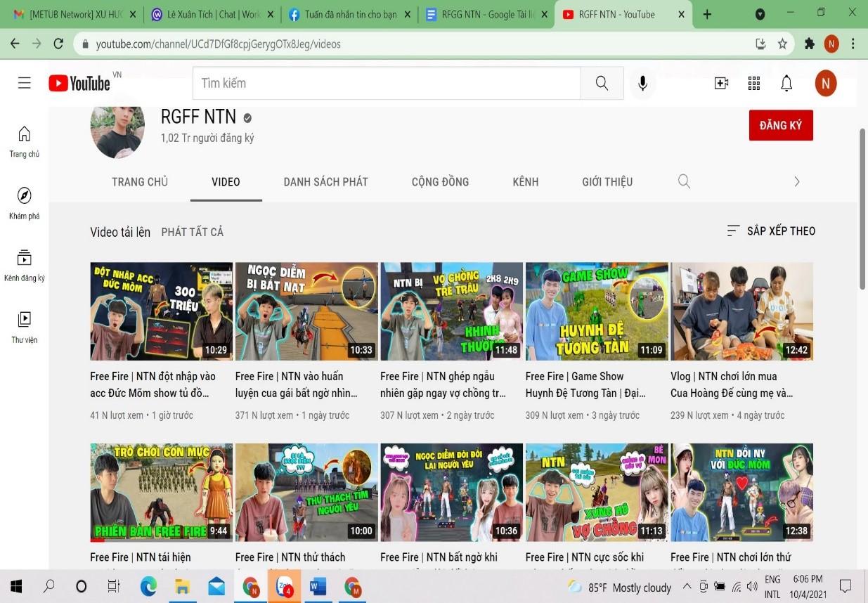
Task: Switch to TRANG CHỦ channel tab
Action: pyautogui.click(x=140, y=181)
